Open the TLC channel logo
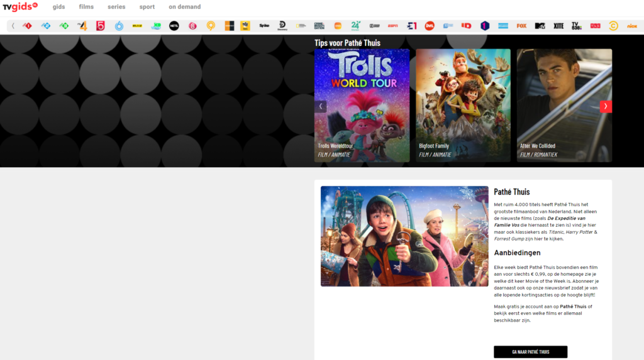644x360 pixels. (x=595, y=26)
